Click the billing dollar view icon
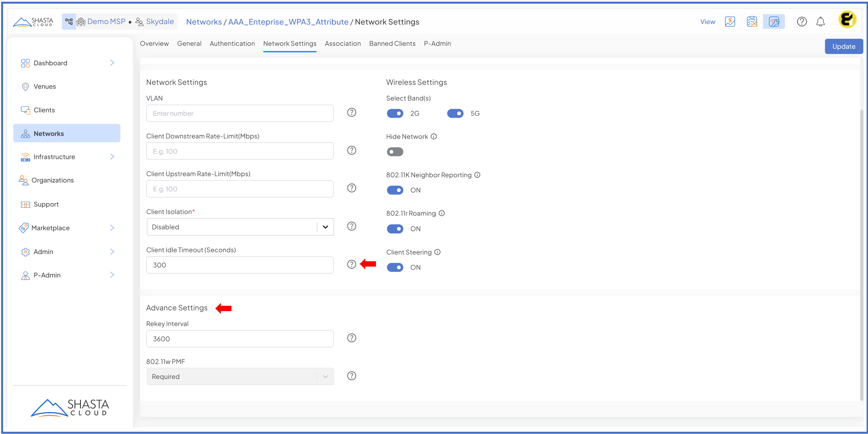868x434 pixels. point(730,22)
